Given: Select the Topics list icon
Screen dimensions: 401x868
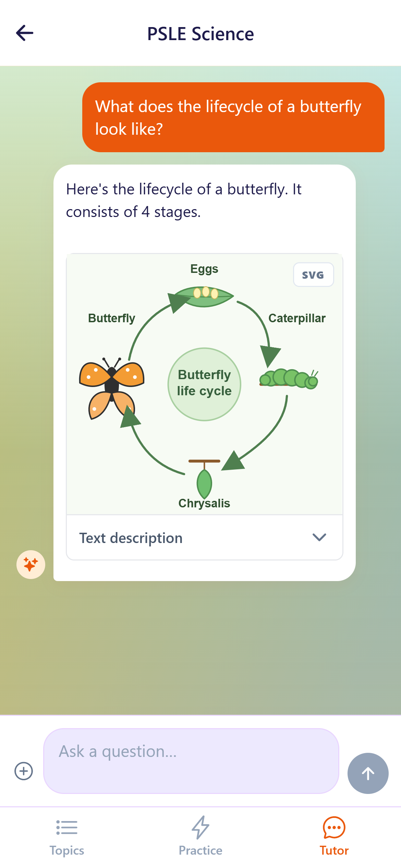Looking at the screenshot, I should pyautogui.click(x=66, y=828).
